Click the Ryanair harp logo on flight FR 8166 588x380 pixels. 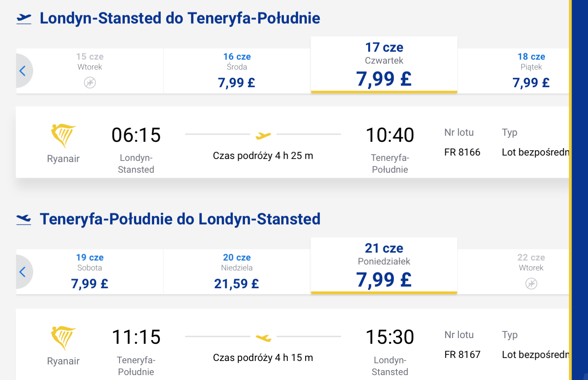[x=63, y=136]
